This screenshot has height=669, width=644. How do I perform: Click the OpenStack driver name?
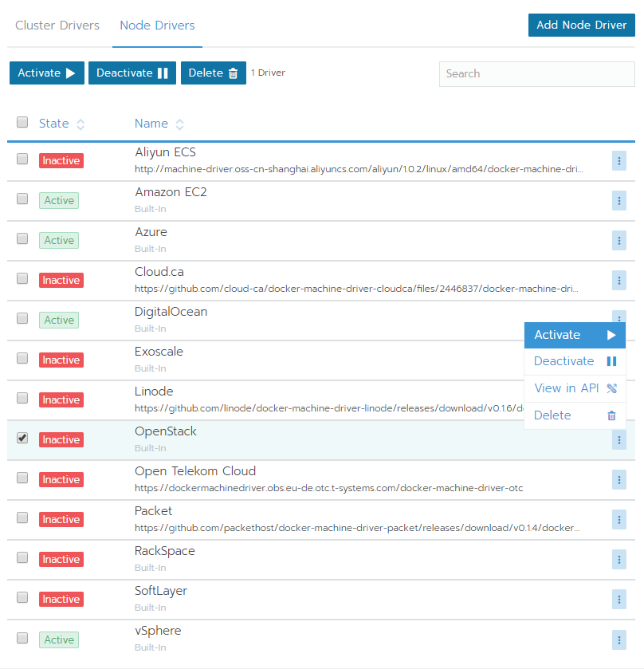(166, 431)
